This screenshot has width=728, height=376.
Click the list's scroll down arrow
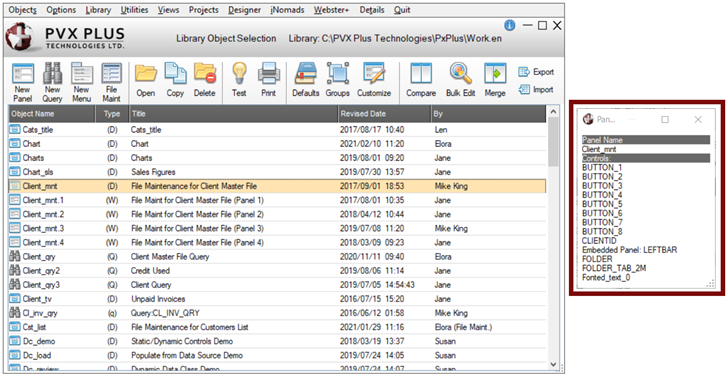pos(553,364)
